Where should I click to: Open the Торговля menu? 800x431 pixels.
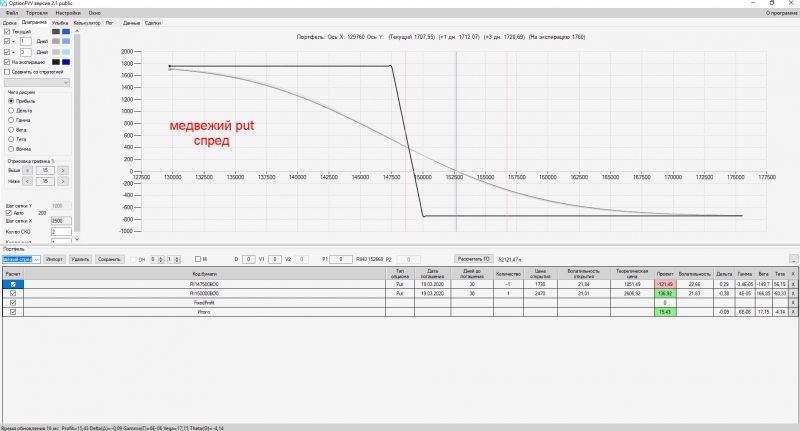tap(37, 13)
